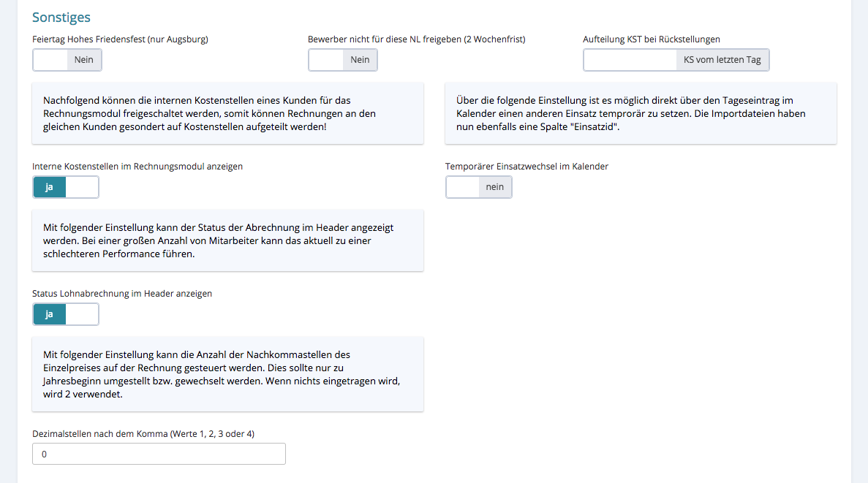The height and width of the screenshot is (483, 868).
Task: Click the 'KS vom letzten Tag' text
Action: click(x=722, y=60)
